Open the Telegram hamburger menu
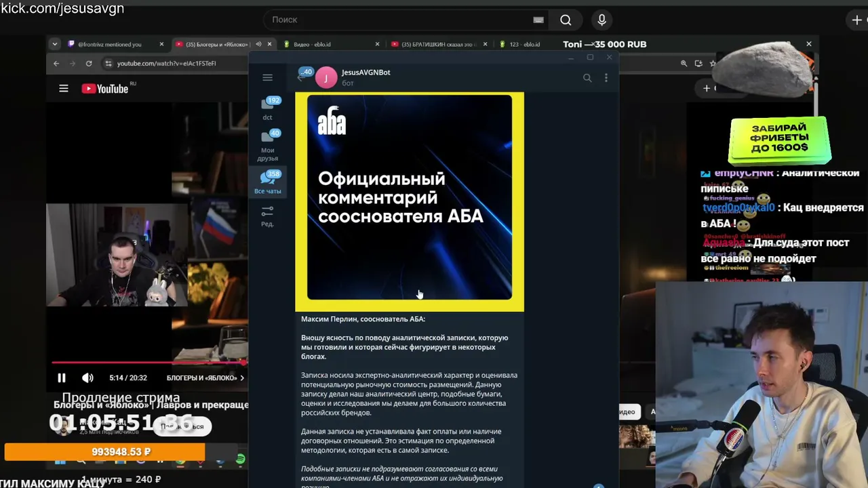Image resolution: width=868 pixels, height=488 pixels. tap(267, 78)
